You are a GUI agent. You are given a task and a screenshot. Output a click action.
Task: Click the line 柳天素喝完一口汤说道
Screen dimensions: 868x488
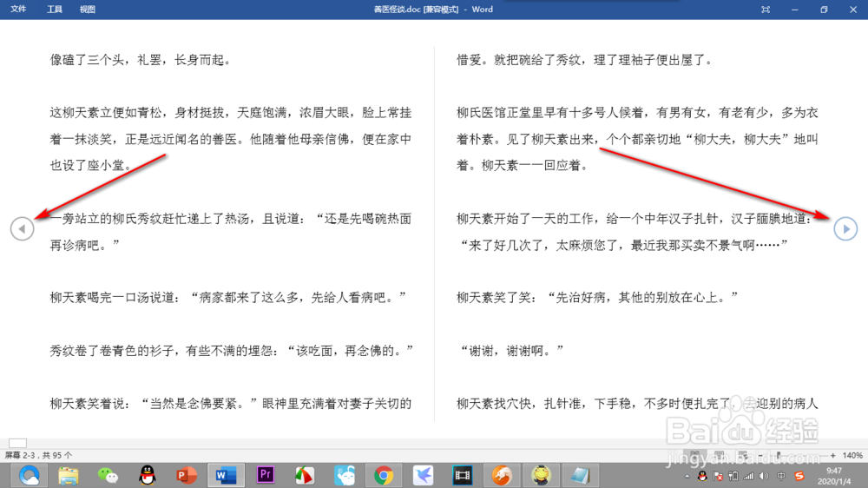(228, 298)
